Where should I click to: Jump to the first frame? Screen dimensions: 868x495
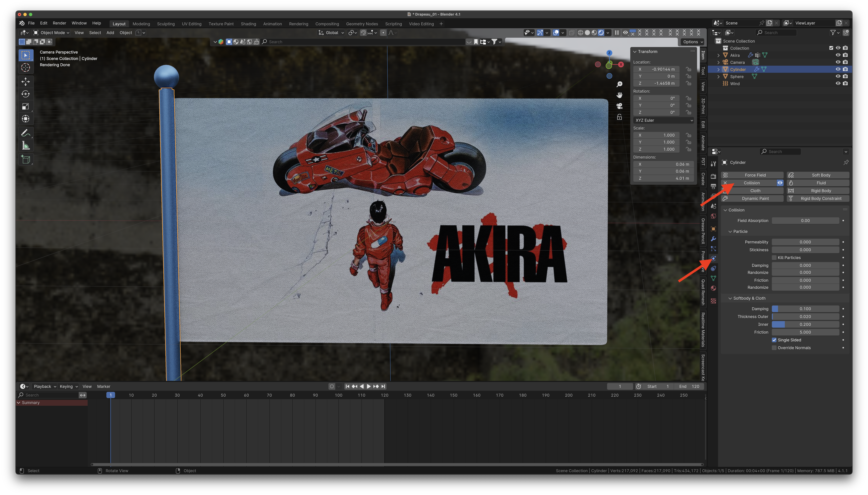click(347, 386)
